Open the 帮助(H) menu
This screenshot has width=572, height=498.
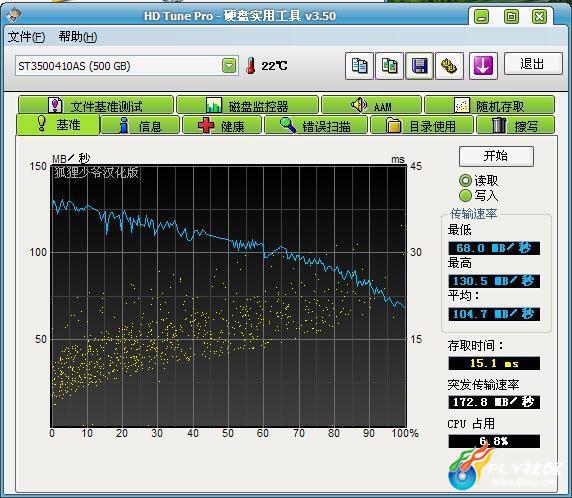click(x=78, y=37)
